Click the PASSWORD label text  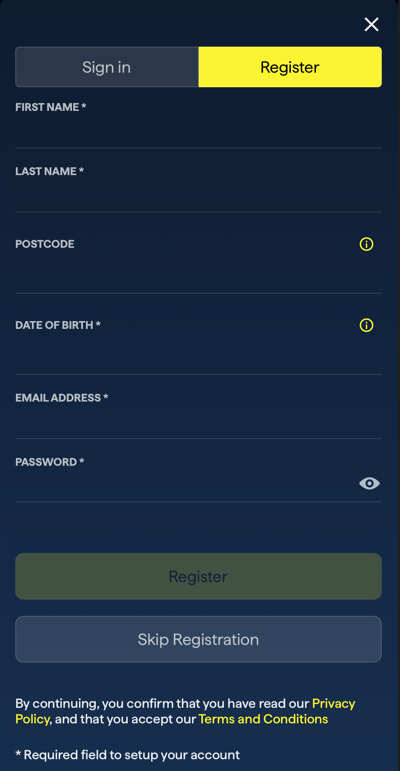[50, 462]
